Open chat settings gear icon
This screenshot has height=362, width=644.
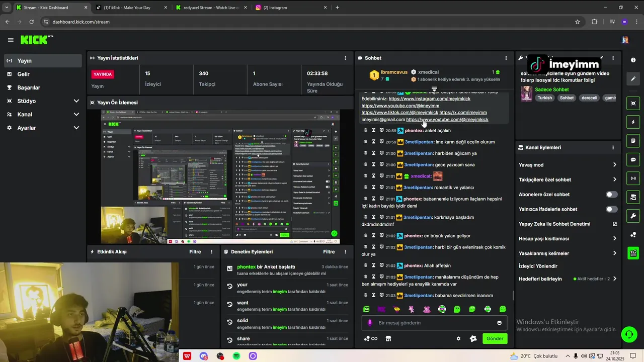(x=458, y=339)
